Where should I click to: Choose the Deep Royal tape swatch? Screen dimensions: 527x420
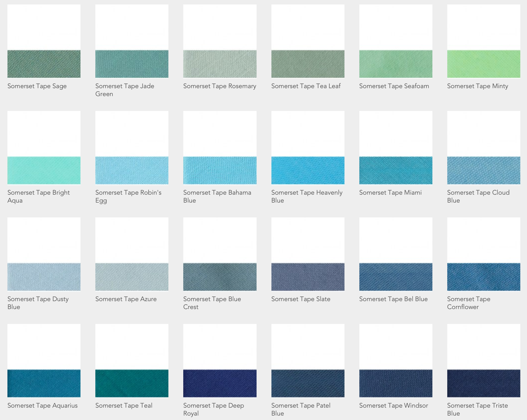(220, 383)
